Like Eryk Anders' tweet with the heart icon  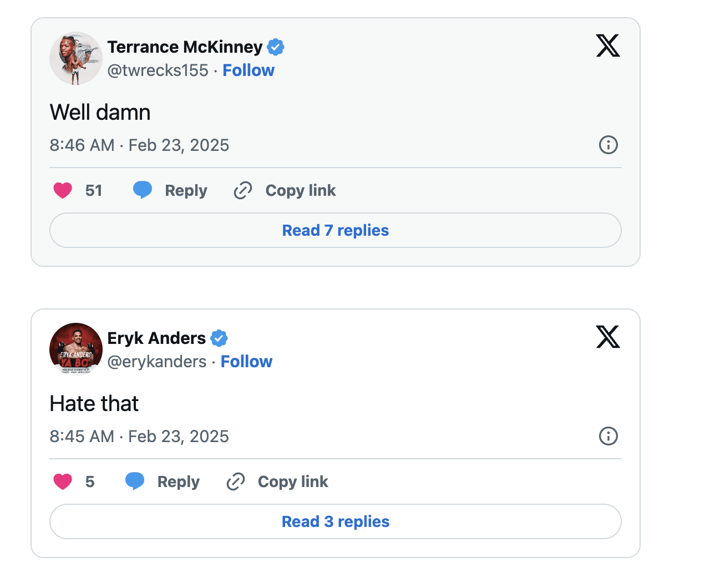[63, 481]
